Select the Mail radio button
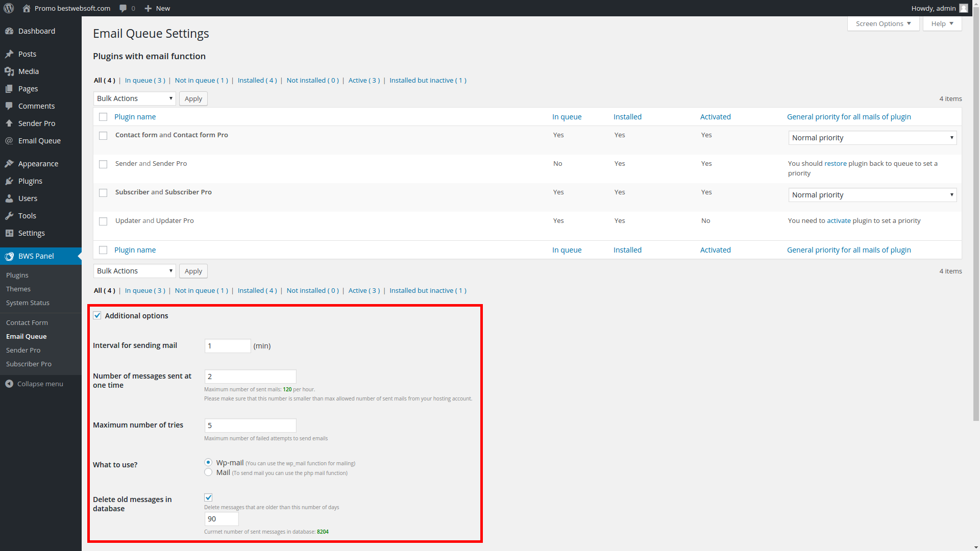Image resolution: width=980 pixels, height=551 pixels. pyautogui.click(x=208, y=472)
